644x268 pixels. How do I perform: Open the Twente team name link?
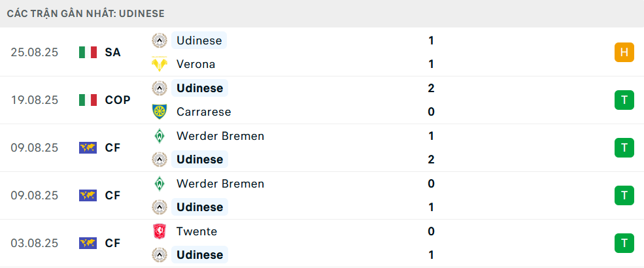pyautogui.click(x=196, y=231)
